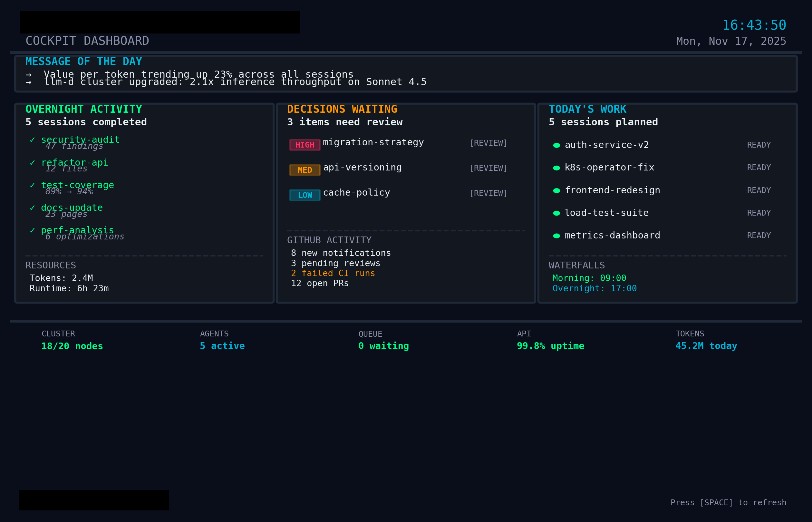This screenshot has width=812, height=522.
Task: Click the 12 open PRs entry
Action: [x=320, y=283]
